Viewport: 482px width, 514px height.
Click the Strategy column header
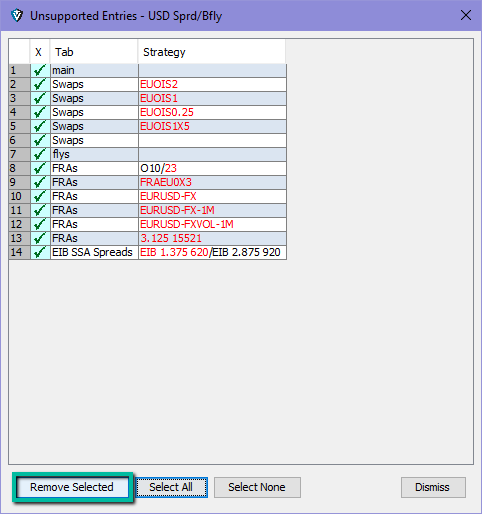pyautogui.click(x=212, y=52)
